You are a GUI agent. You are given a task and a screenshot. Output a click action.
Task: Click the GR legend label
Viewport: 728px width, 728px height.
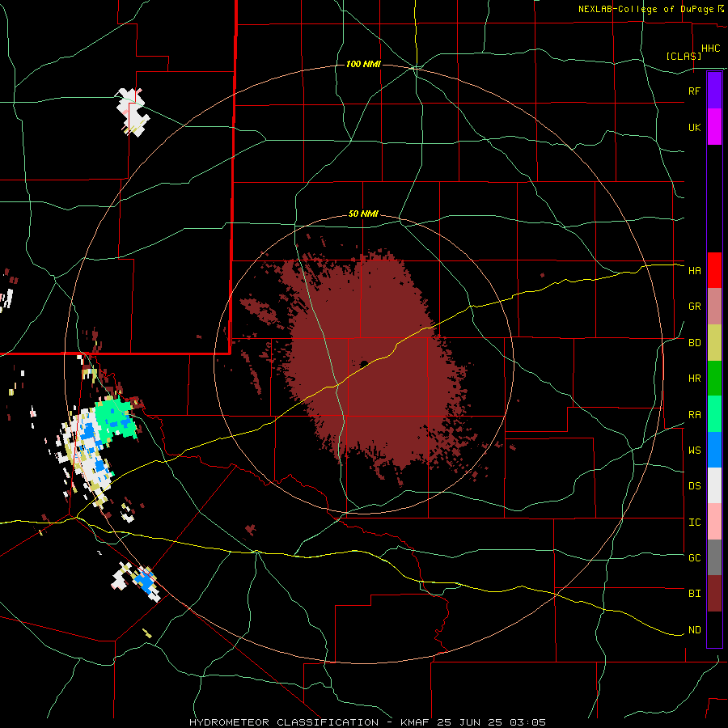coord(694,307)
